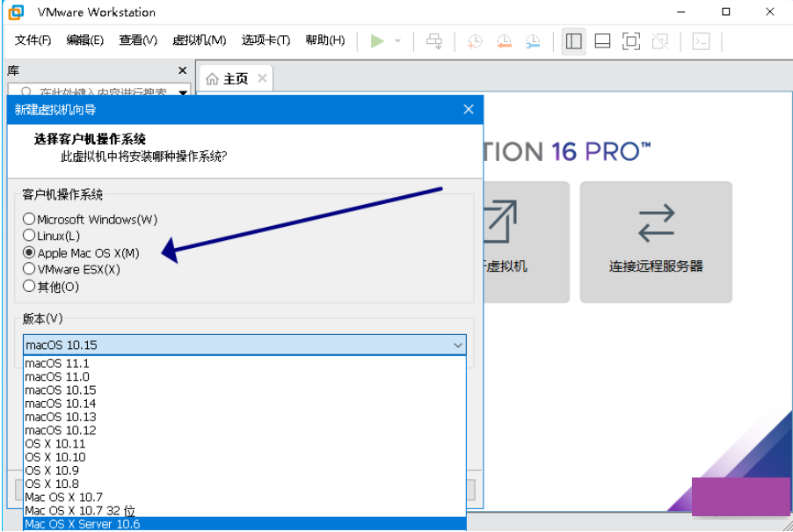Image resolution: width=793 pixels, height=532 pixels.
Task: Click the Unity mode toolbar icon
Action: (661, 40)
